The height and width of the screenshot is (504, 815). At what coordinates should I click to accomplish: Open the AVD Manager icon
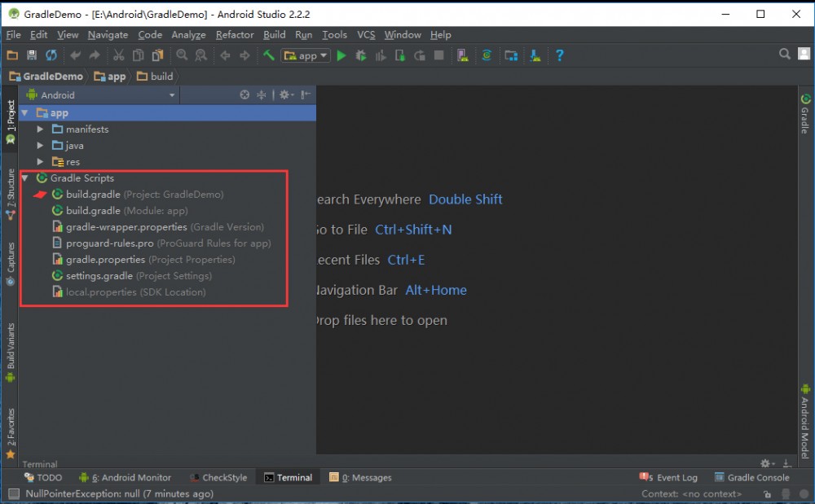tap(463, 55)
